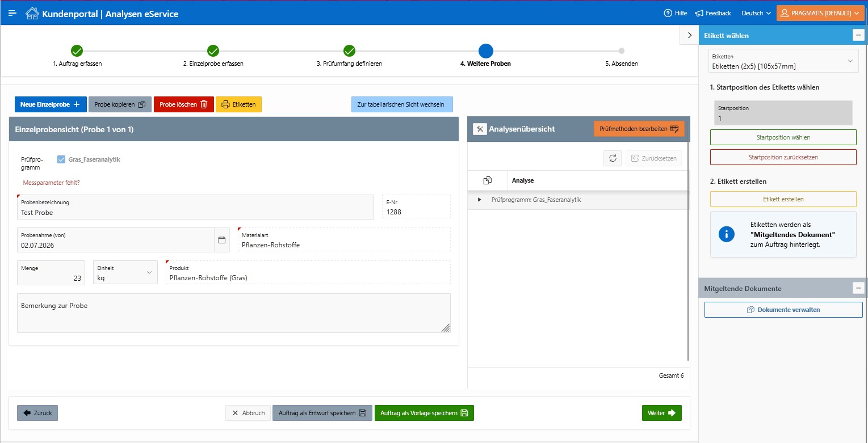The width and height of the screenshot is (868, 443).
Task: Click Dokumente verwalten button
Action: tap(783, 310)
